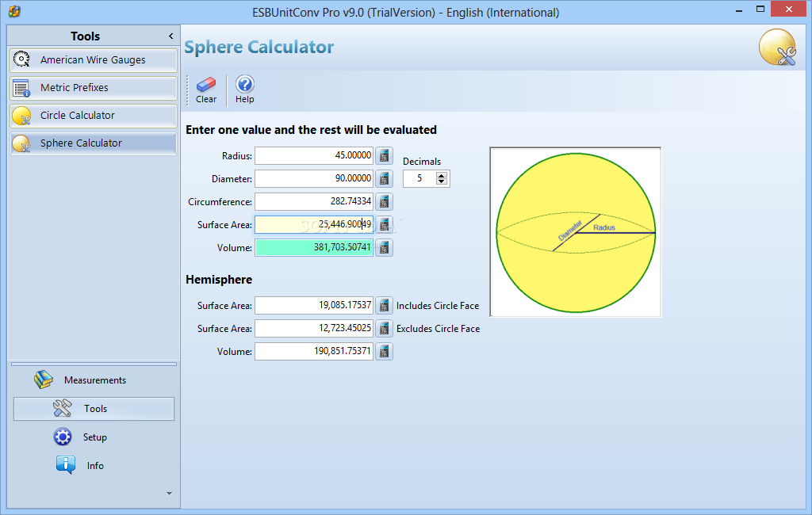Open calculator button next to Radius field

[384, 155]
